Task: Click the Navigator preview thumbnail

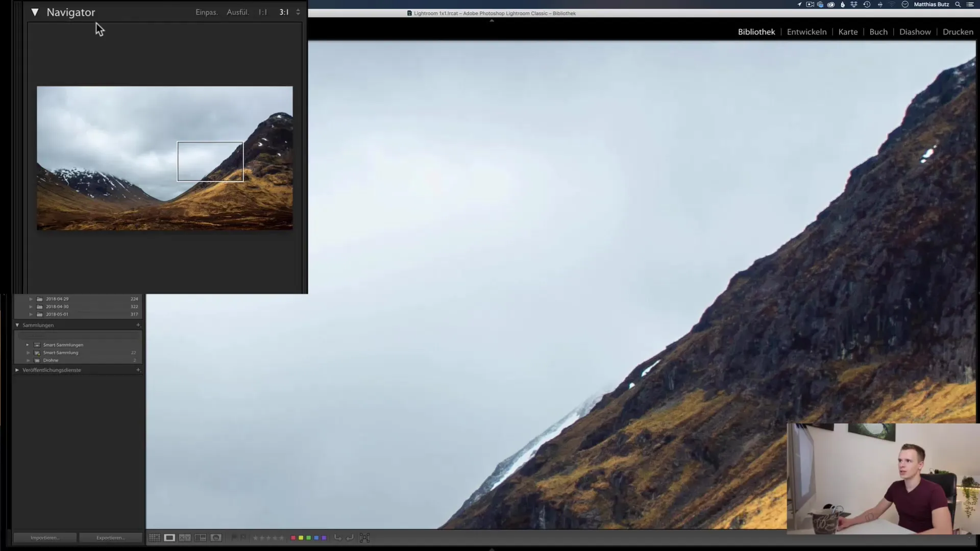Action: pyautogui.click(x=165, y=158)
